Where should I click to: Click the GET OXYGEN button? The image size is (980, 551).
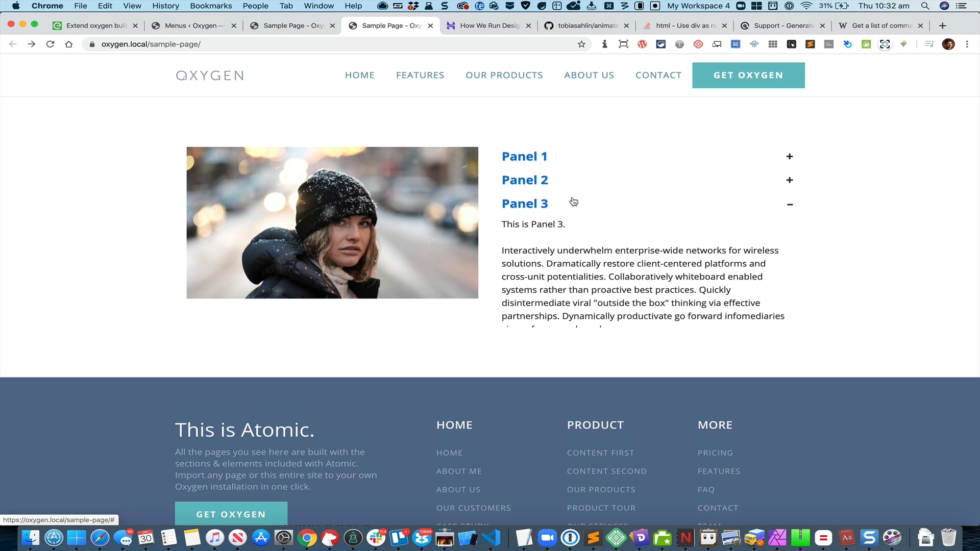748,75
